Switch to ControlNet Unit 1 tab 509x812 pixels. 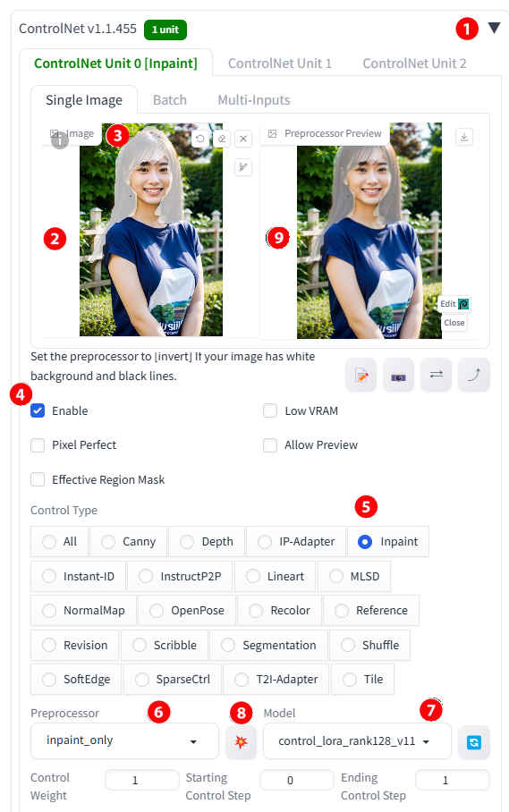280,63
